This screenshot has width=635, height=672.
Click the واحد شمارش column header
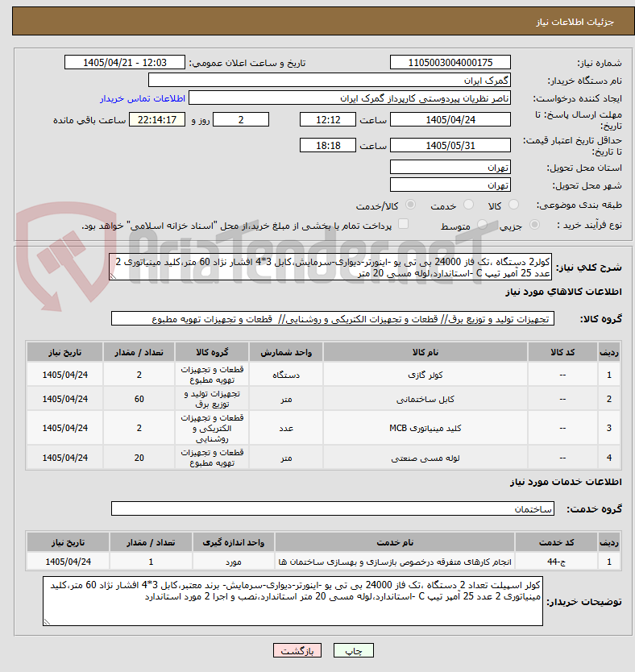click(286, 352)
